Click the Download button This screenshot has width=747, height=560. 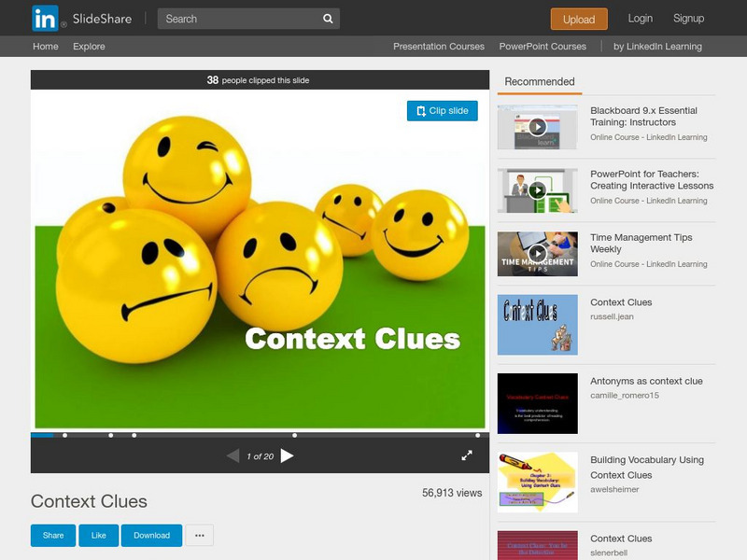[x=151, y=535]
